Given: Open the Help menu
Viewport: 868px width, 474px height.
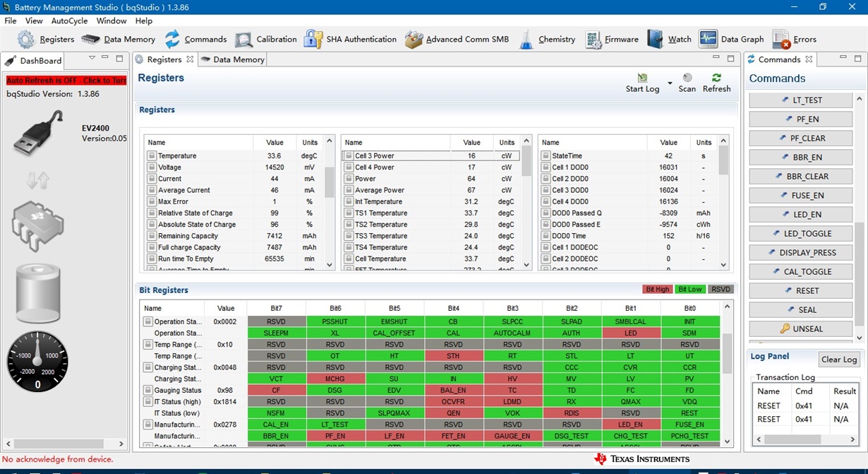Looking at the screenshot, I should [144, 21].
